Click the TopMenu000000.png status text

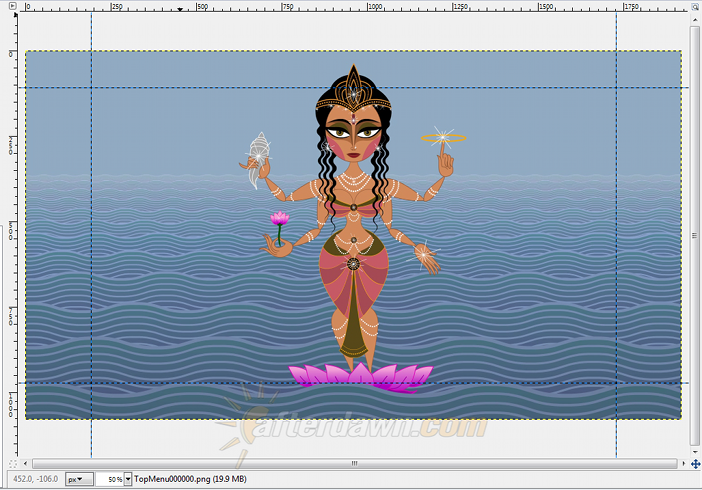click(190, 479)
